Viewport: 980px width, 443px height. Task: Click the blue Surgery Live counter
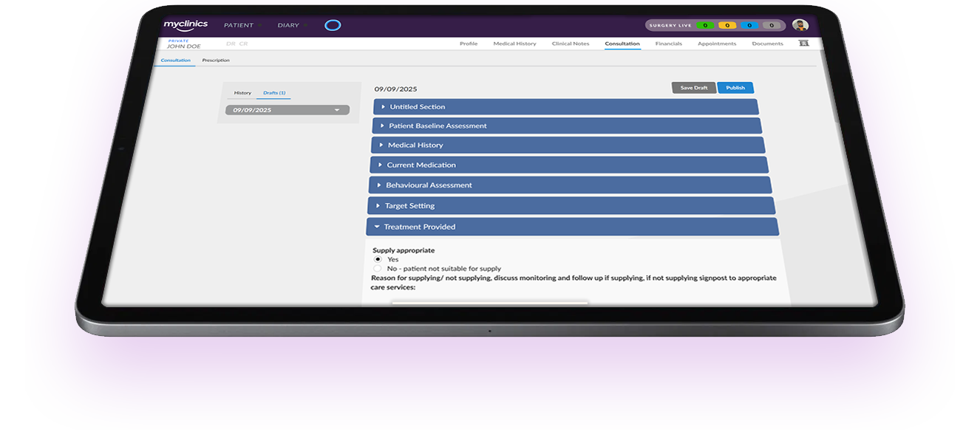click(749, 25)
